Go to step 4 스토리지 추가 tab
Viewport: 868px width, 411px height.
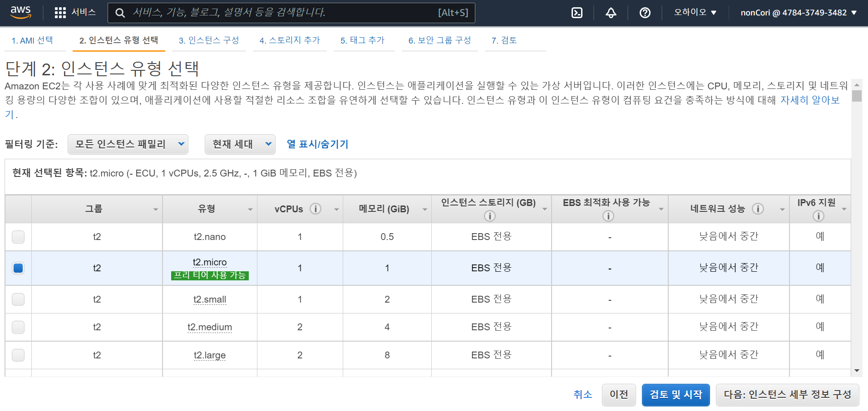coord(290,40)
